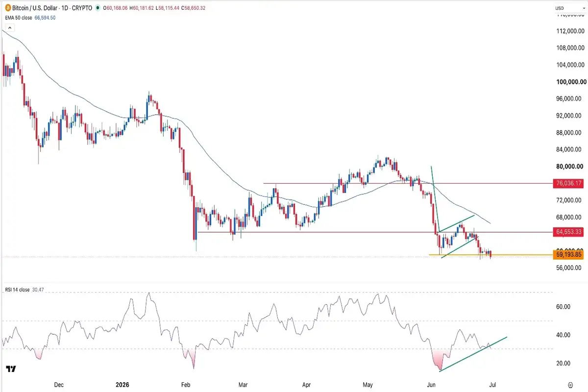Click the red 64,553.33 price label
Viewport: 588px width, 392px height.
coord(569,232)
